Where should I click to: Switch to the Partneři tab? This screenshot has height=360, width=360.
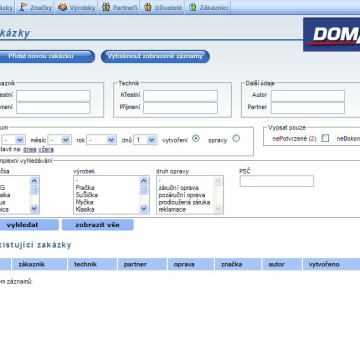point(119,7)
